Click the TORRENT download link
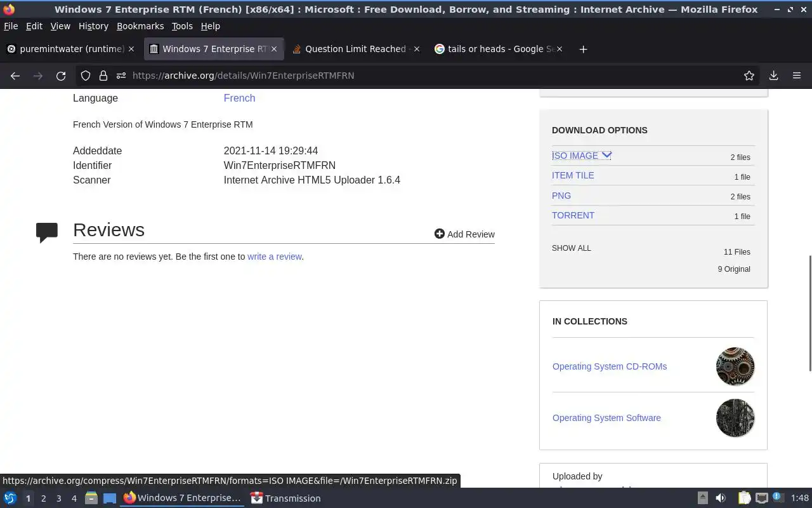This screenshot has width=812, height=508. pos(573,215)
